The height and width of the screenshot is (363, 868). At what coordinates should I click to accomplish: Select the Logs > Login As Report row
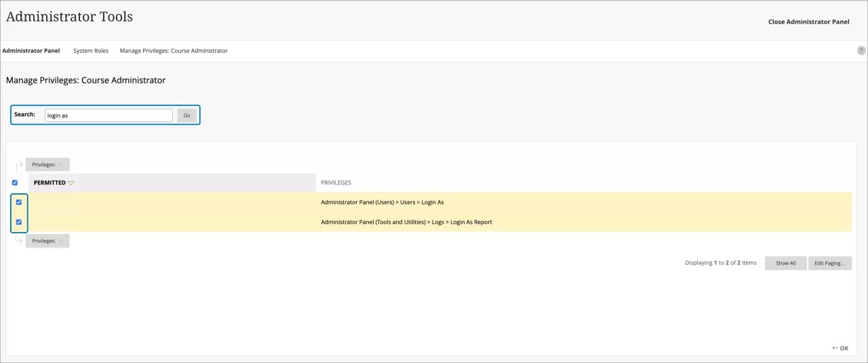coord(406,222)
